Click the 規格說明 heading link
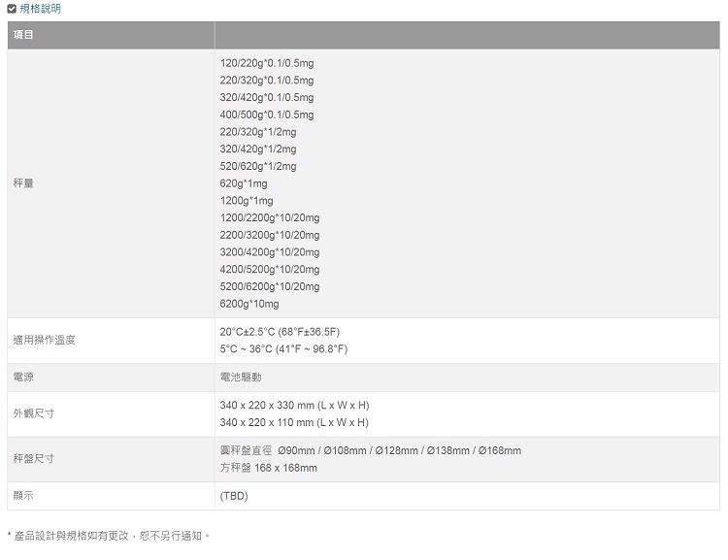728x560 pixels. click(41, 9)
